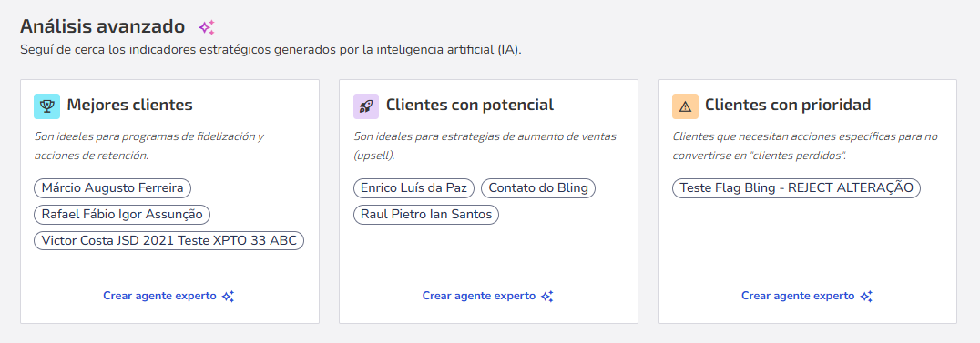This screenshot has height=343, width=980.
Task: Choose the Victor Costa JSD 2021 Teste chip
Action: (168, 240)
